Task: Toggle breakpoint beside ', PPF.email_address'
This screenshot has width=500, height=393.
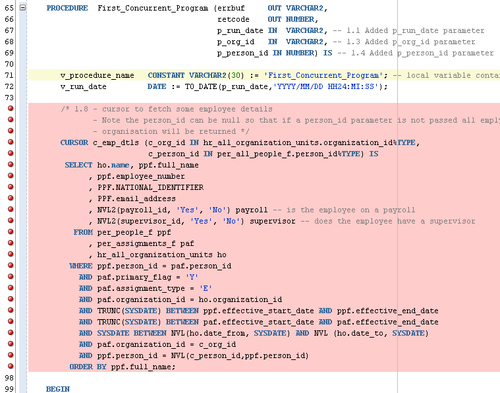Action: click(x=11, y=198)
